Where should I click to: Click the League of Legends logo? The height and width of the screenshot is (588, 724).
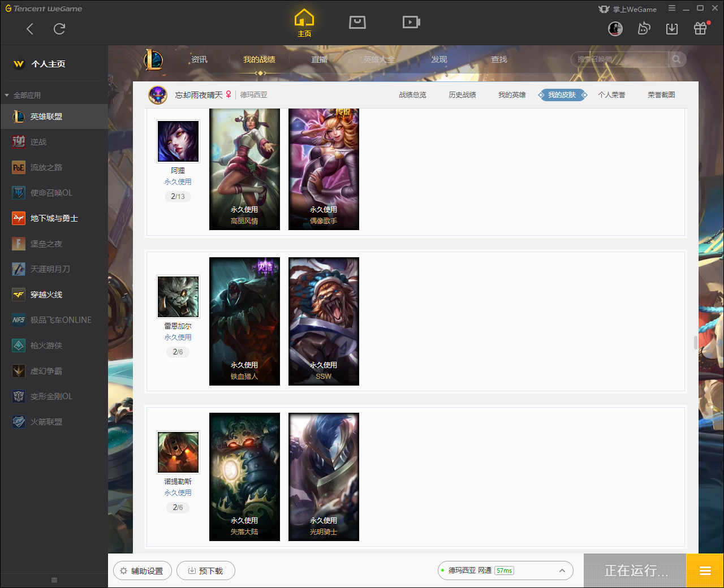coord(153,59)
